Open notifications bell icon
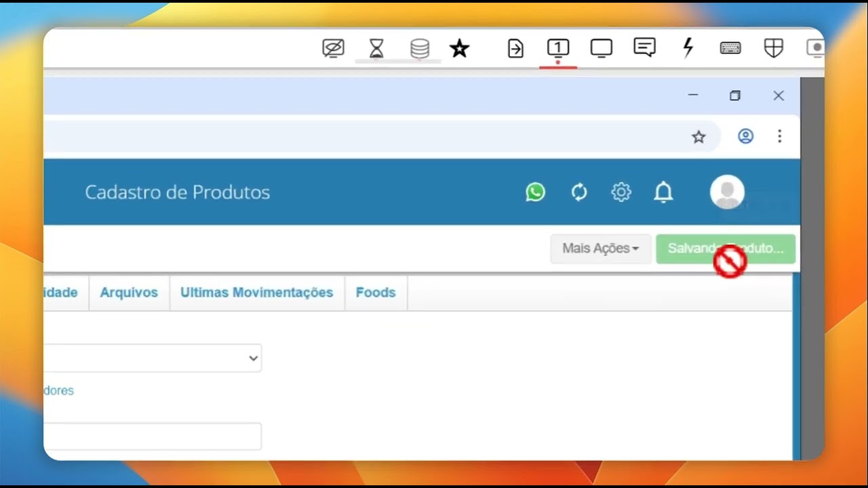Image resolution: width=868 pixels, height=488 pixels. click(x=663, y=192)
